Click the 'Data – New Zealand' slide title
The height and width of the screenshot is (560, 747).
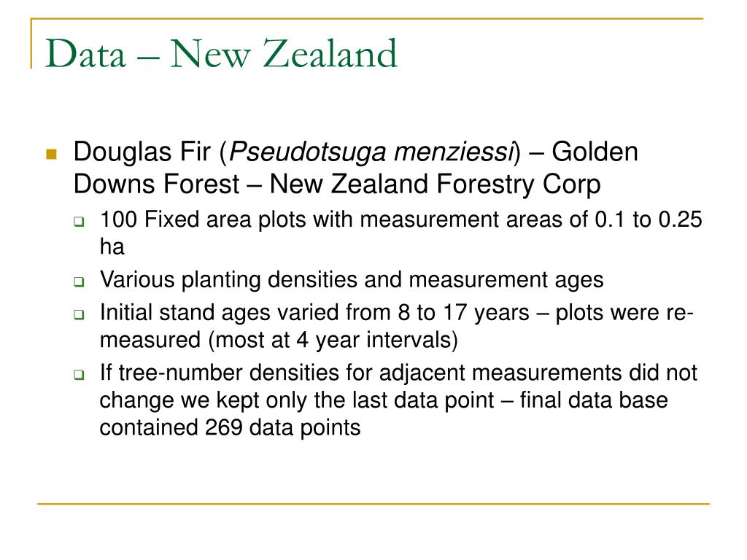[221, 53]
